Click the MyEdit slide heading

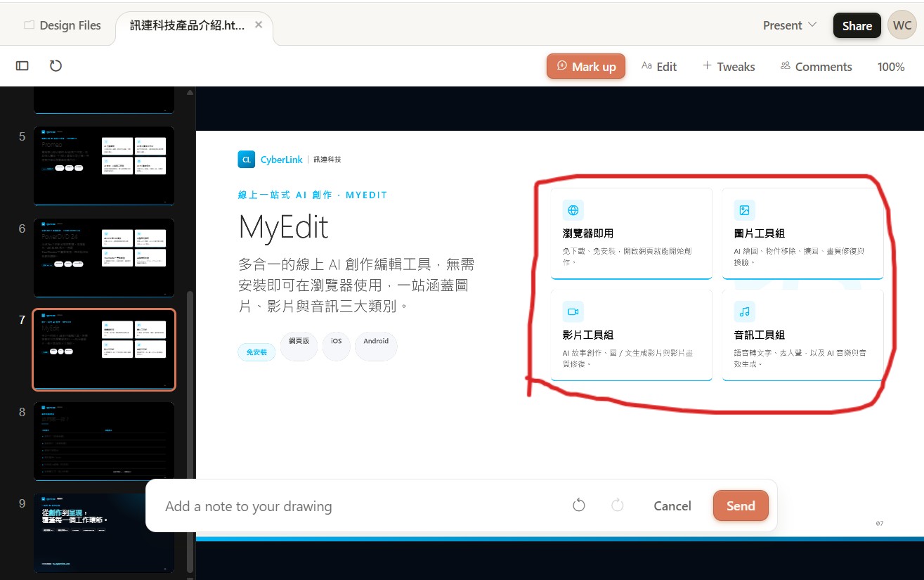pyautogui.click(x=284, y=227)
